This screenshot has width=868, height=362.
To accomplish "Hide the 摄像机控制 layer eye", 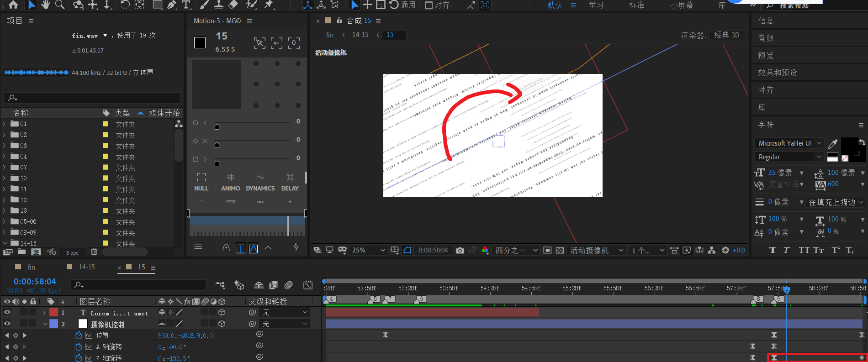I will click(7, 323).
